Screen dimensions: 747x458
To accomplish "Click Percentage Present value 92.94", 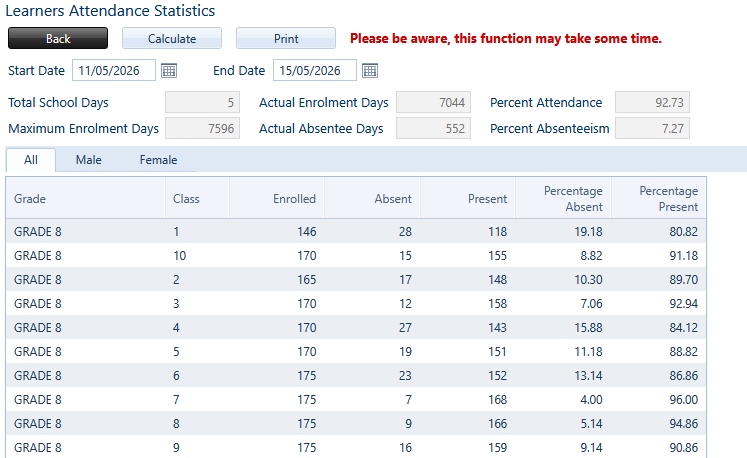I will 684,304.
